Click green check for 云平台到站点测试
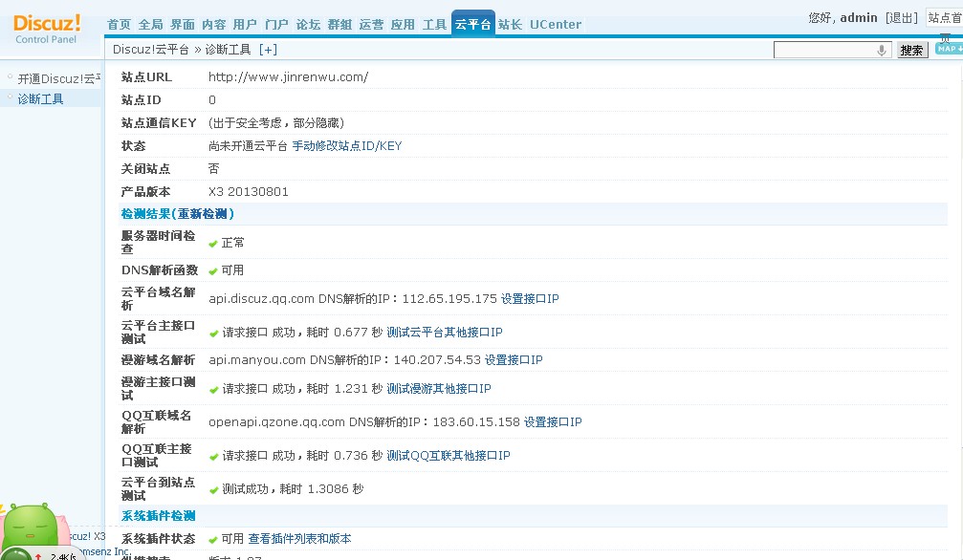This screenshot has width=963, height=560. pyautogui.click(x=213, y=490)
